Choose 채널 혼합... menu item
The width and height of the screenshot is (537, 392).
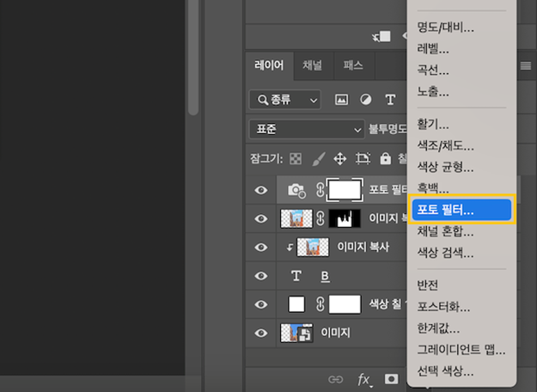click(x=445, y=231)
